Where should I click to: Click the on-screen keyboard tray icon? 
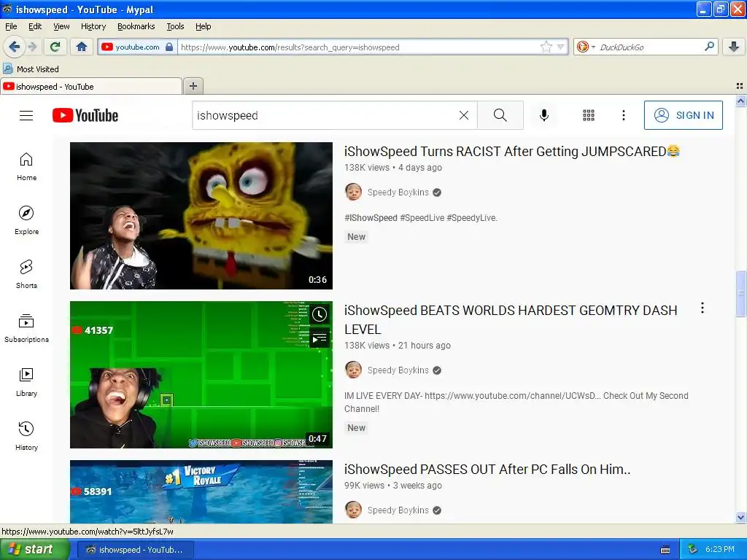coord(665,550)
